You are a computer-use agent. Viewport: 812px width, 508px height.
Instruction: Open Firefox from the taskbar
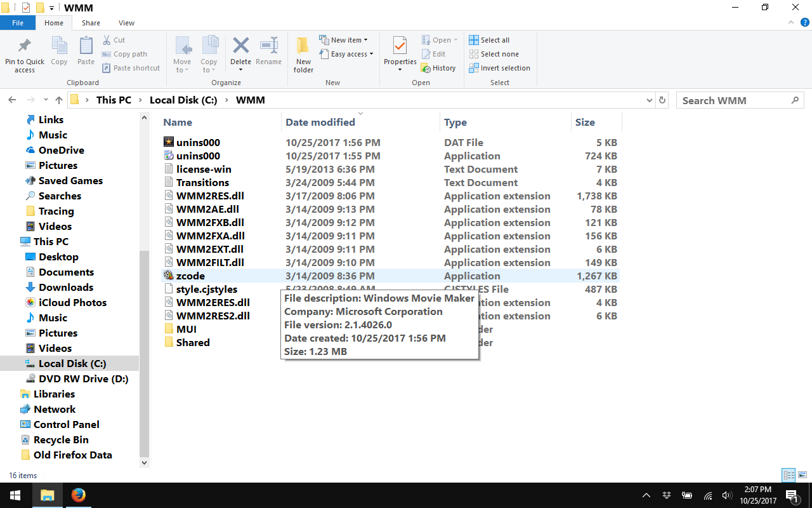[x=79, y=495]
